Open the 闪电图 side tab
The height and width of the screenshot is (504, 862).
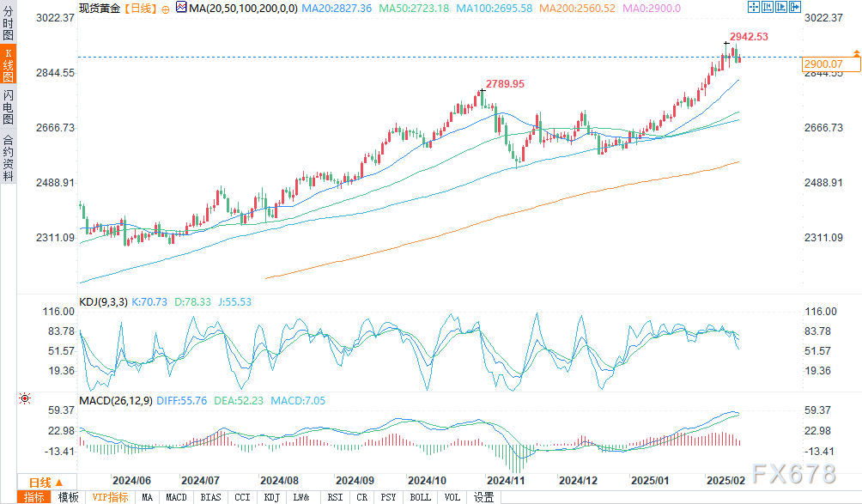pyautogui.click(x=8, y=106)
